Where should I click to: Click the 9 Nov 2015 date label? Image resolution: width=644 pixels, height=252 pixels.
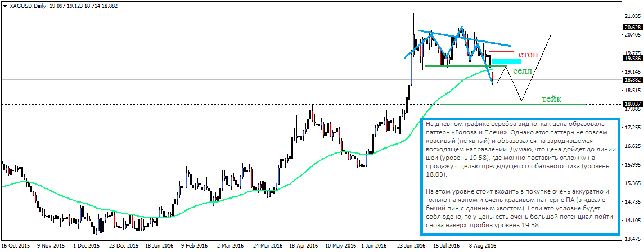click(50, 246)
